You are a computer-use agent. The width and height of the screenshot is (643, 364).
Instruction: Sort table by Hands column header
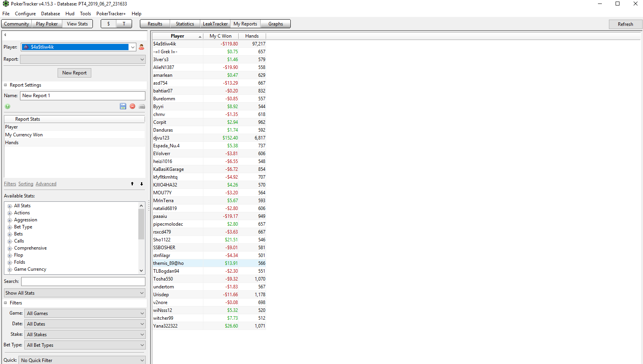(x=252, y=36)
